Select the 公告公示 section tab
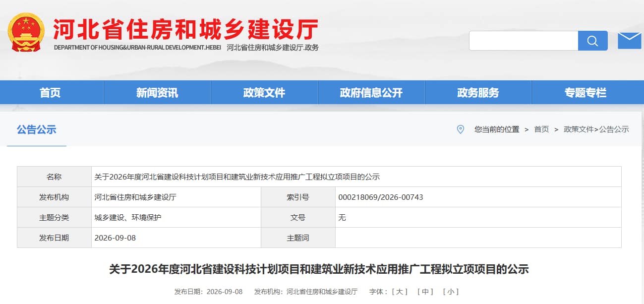 (x=37, y=130)
